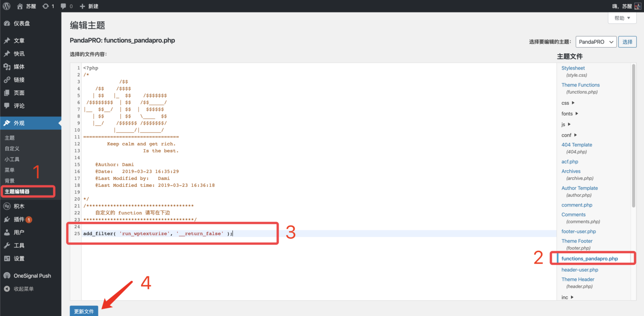Viewport: 644px width, 316px height.
Task: Open the OneSignal Push icon
Action: [x=7, y=276]
